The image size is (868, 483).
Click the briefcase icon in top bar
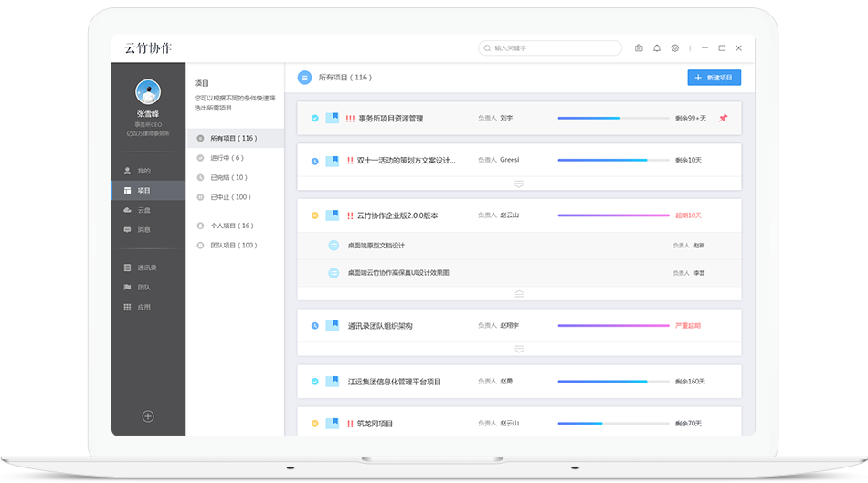click(639, 48)
